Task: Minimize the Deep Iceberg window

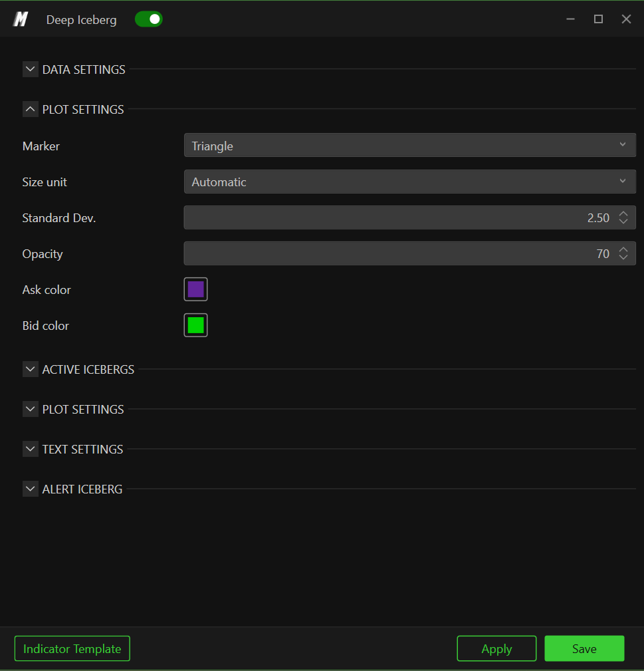Action: coord(570,19)
